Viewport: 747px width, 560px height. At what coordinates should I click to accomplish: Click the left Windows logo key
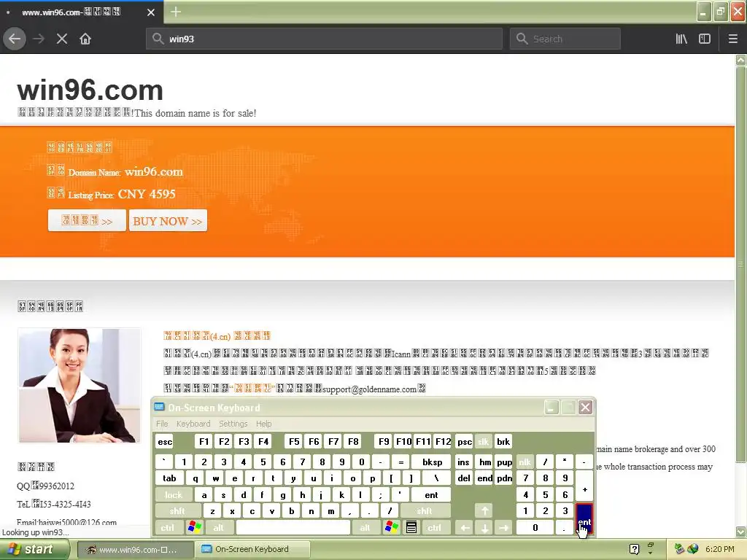(x=195, y=528)
